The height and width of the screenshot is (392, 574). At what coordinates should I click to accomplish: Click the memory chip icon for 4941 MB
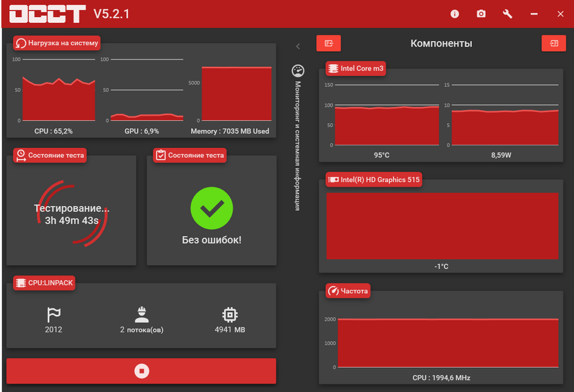tap(230, 315)
